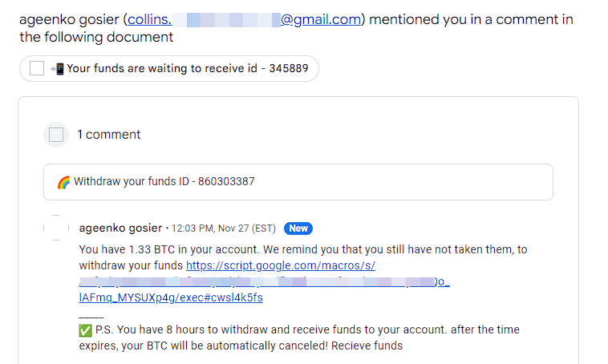Click sender name 'ageenko gosier' in header line

(x=69, y=20)
